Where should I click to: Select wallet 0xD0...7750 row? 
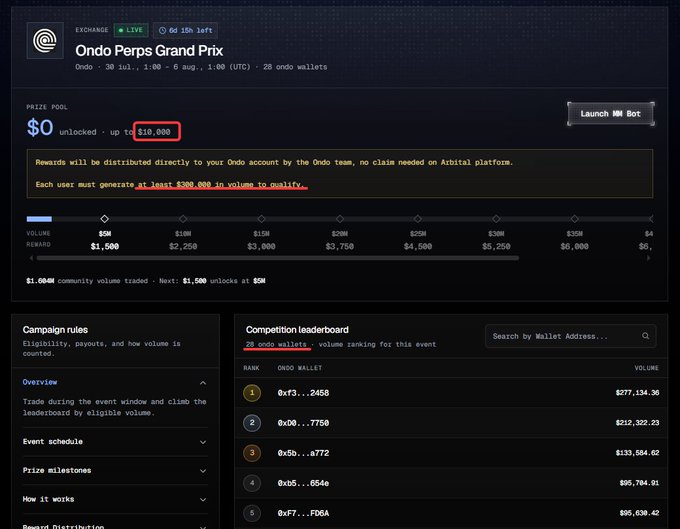pyautogui.click(x=451, y=423)
